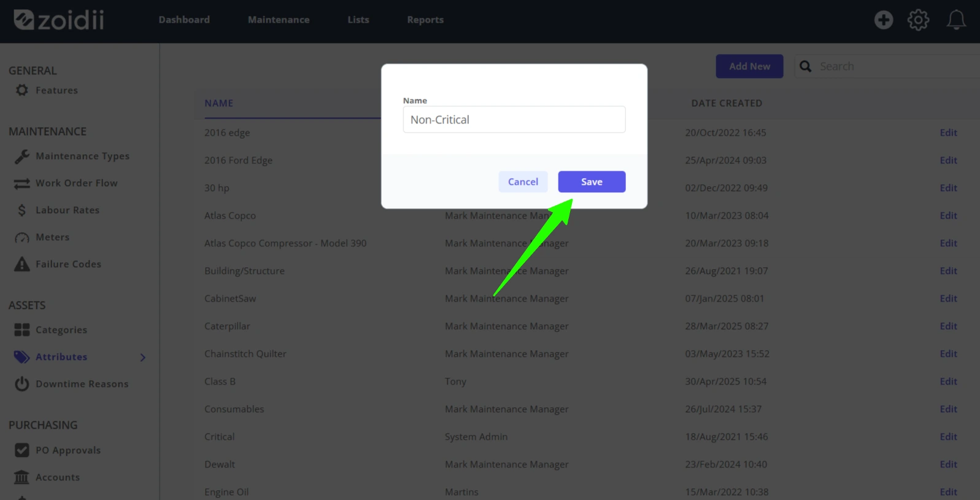Screen dimensions: 980x500
Task: Edit Atlas Copco Compressor Model 390
Action: (x=948, y=243)
